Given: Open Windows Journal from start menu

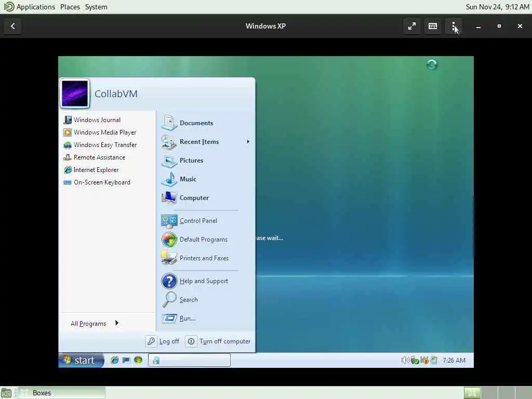Looking at the screenshot, I should (x=92, y=120).
